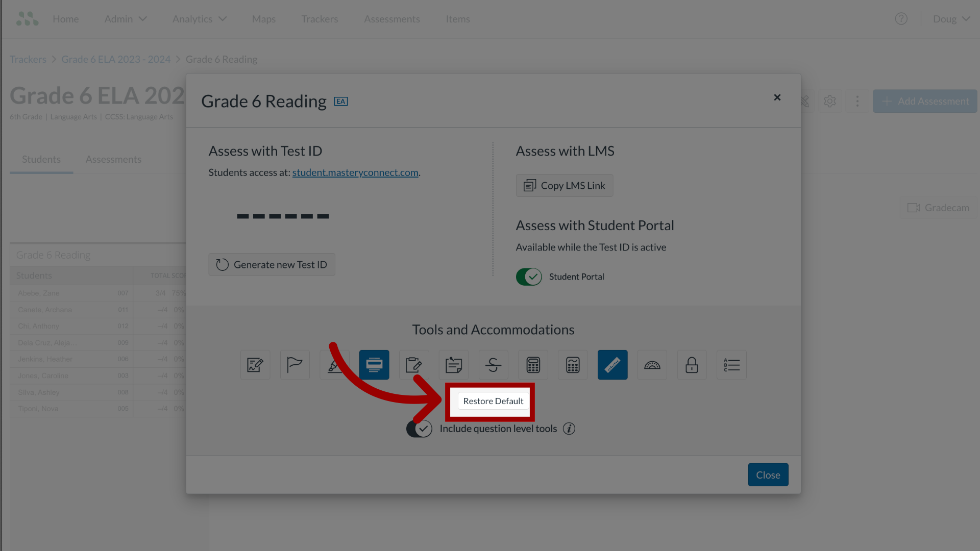Go to Home in the navigation bar
Screen dimensions: 980x551
tap(66, 19)
